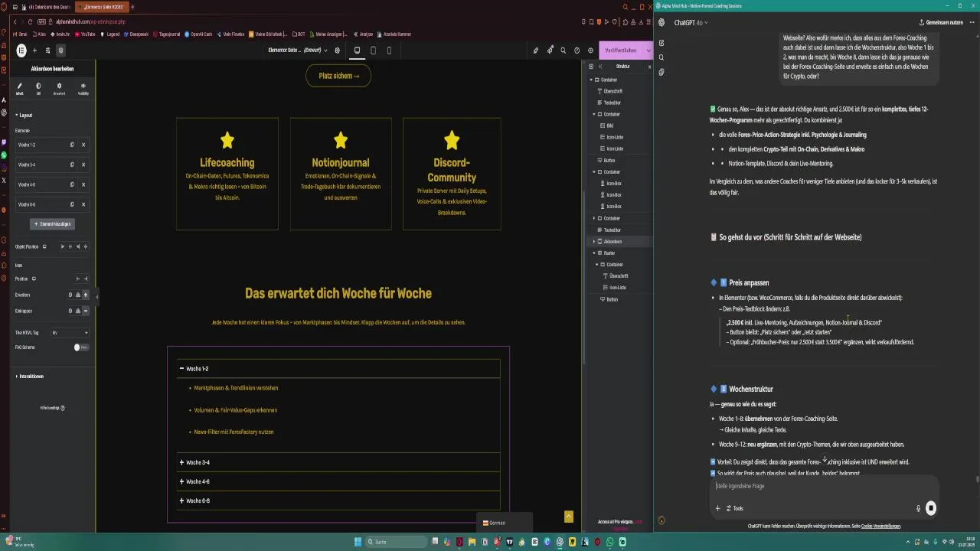The height and width of the screenshot is (551, 980).
Task: Open the Elementor finder search icon
Action: (x=563, y=51)
